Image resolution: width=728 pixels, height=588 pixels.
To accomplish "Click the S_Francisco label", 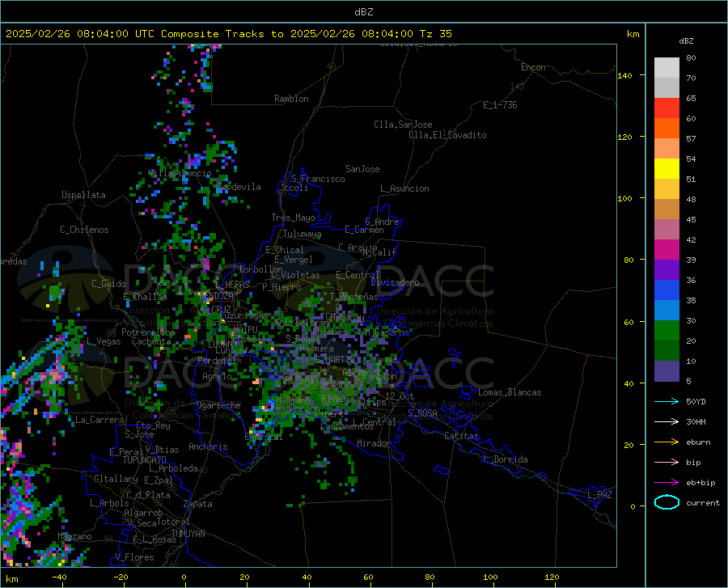I will 318,179.
